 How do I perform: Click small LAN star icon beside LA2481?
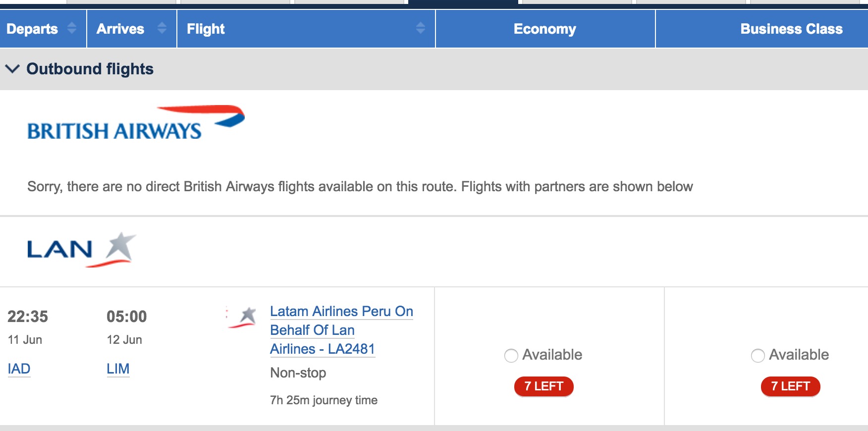(243, 317)
